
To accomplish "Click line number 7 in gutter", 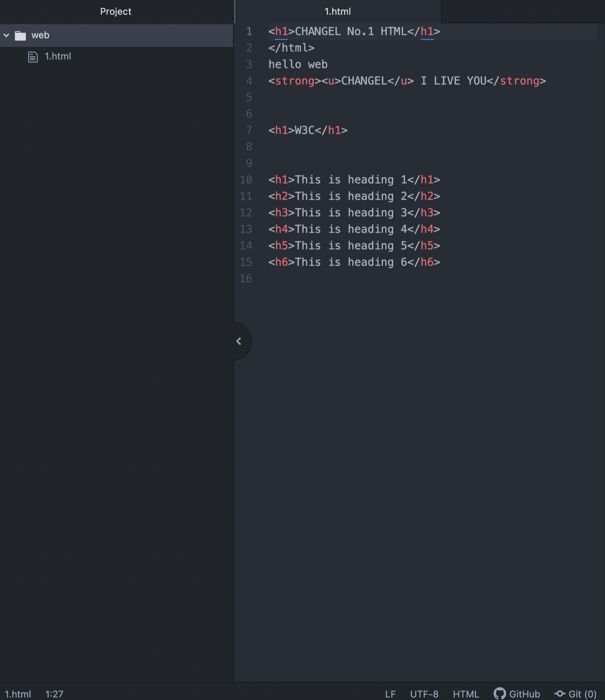I will [x=249, y=130].
